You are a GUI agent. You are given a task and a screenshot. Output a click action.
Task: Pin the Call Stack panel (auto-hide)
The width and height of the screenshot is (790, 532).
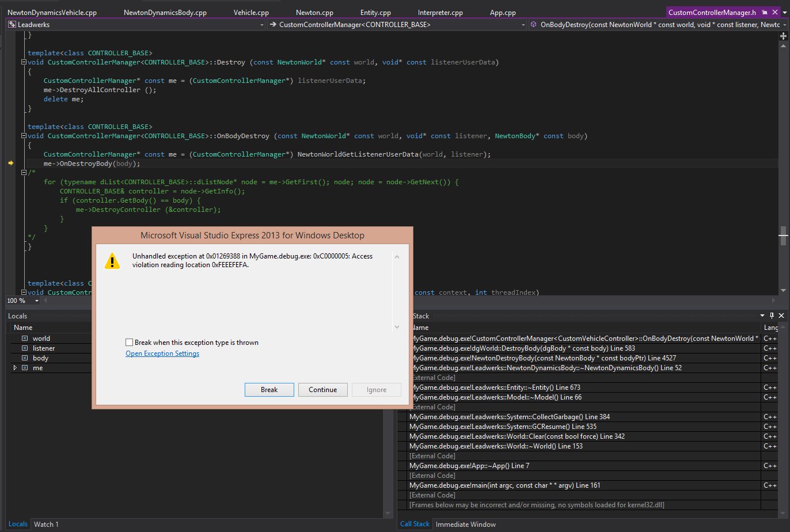[x=772, y=316]
